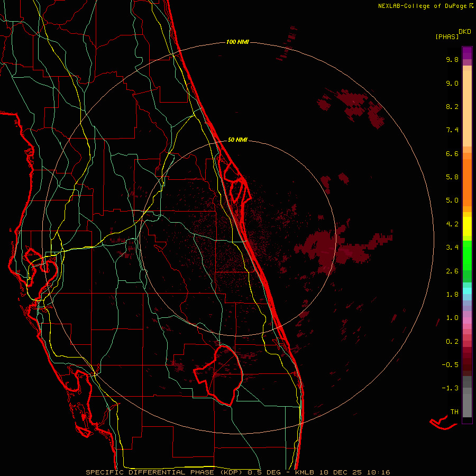Screen dimensions: 476x476
Task: Click the bright yellow band of the color scale
Action: pyautogui.click(x=467, y=226)
